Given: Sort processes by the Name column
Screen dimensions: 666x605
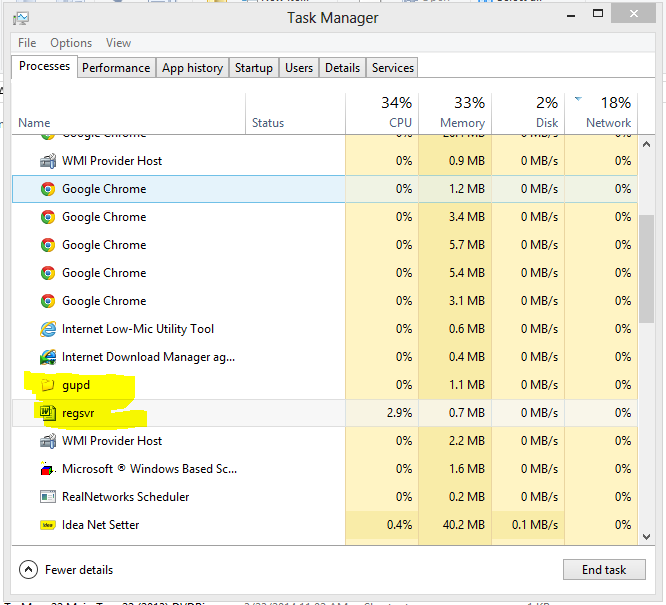Looking at the screenshot, I should coord(129,113).
